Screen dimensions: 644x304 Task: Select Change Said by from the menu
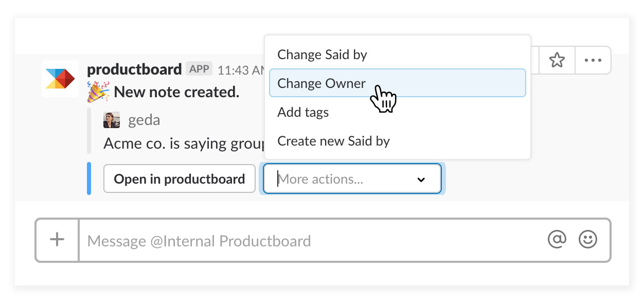coord(321,54)
